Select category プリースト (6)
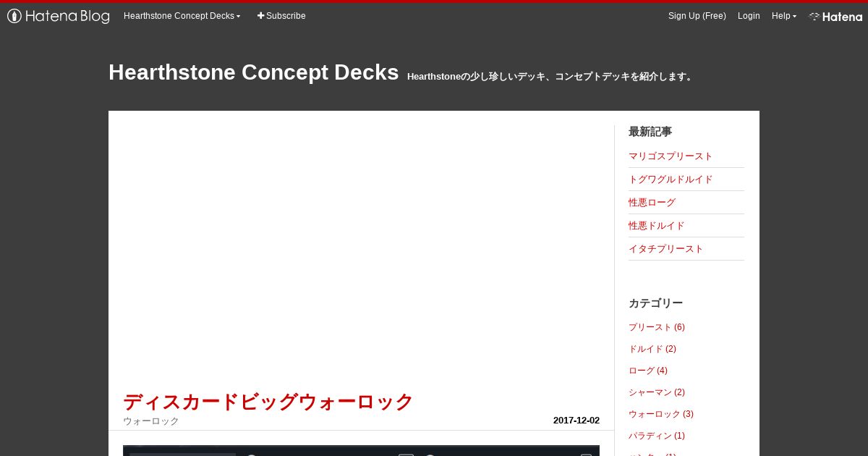Viewport: 868px width, 456px height. (x=656, y=327)
